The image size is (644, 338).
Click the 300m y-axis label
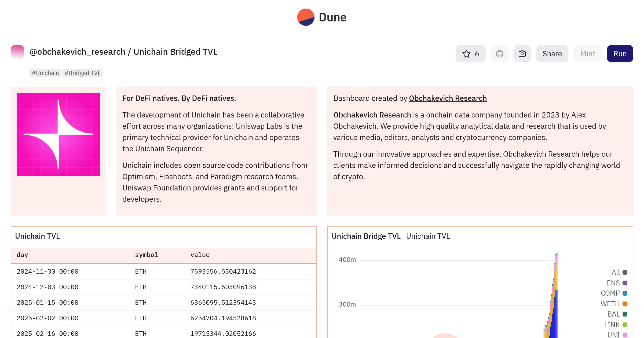pyautogui.click(x=347, y=304)
